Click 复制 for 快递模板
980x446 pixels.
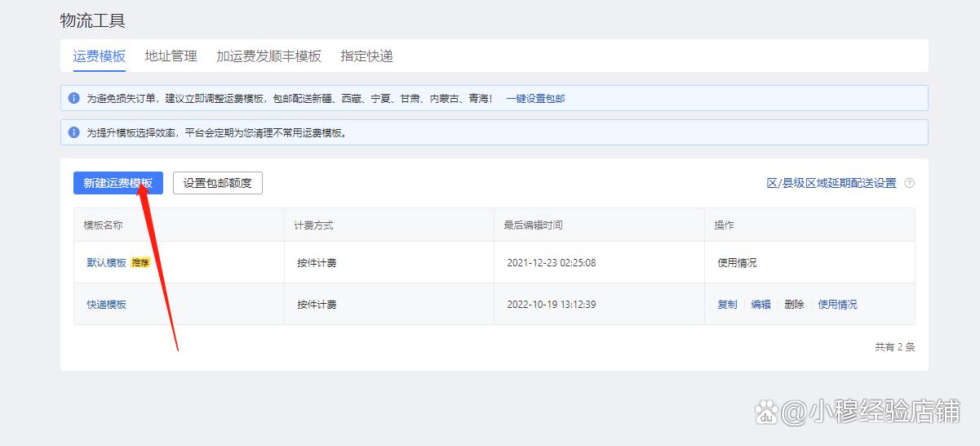pos(727,305)
